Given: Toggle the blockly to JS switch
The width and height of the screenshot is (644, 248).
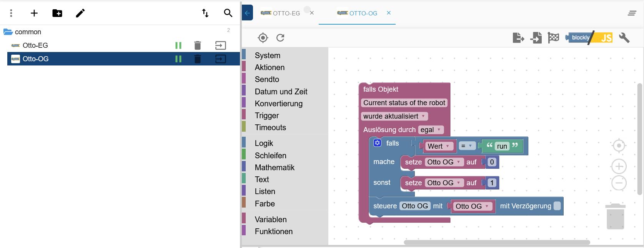Looking at the screenshot, I should 589,38.
